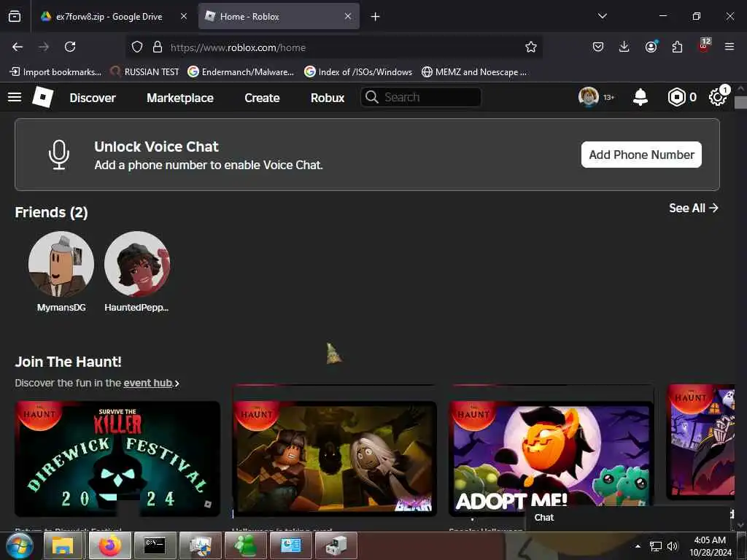
Task: Show hidden tray icons arrow
Action: coord(638,546)
